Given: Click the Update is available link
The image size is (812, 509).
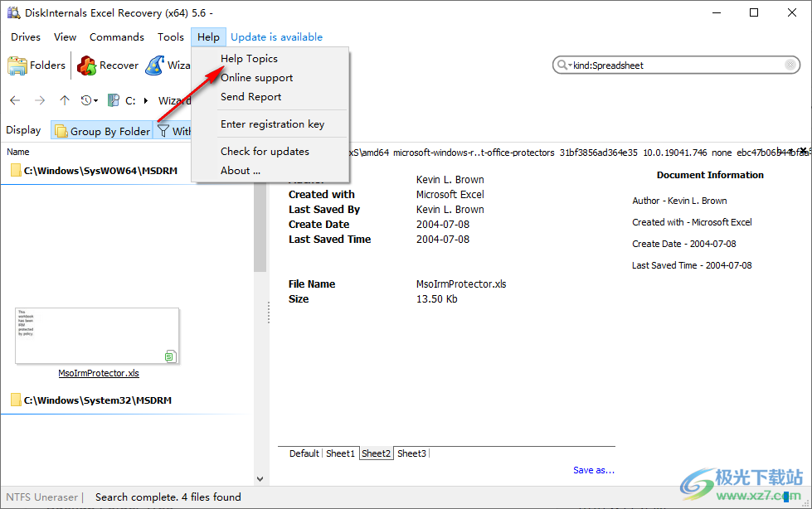Looking at the screenshot, I should [276, 37].
